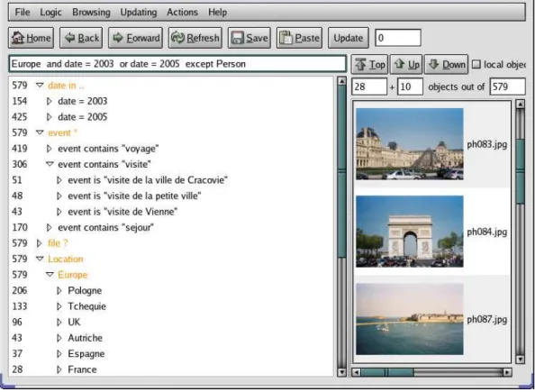
Task: Click the Refresh button label
Action: 203,38
